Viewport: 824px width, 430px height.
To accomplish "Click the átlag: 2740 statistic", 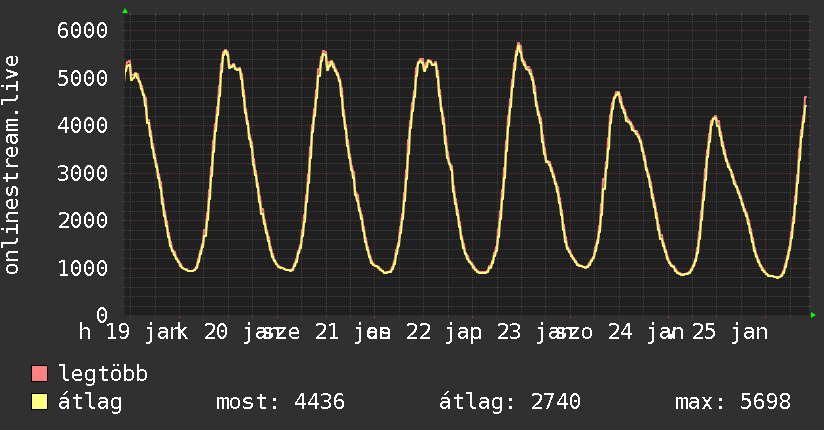I will click(509, 402).
